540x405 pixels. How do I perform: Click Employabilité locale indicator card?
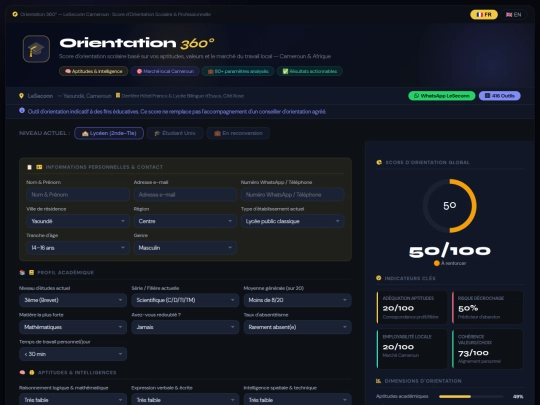point(412,349)
